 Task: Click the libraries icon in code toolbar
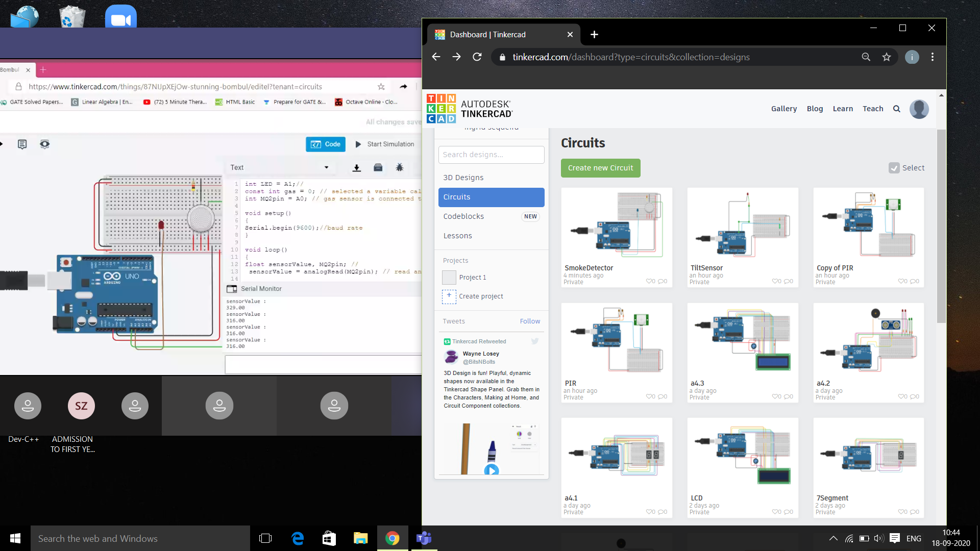tap(378, 168)
